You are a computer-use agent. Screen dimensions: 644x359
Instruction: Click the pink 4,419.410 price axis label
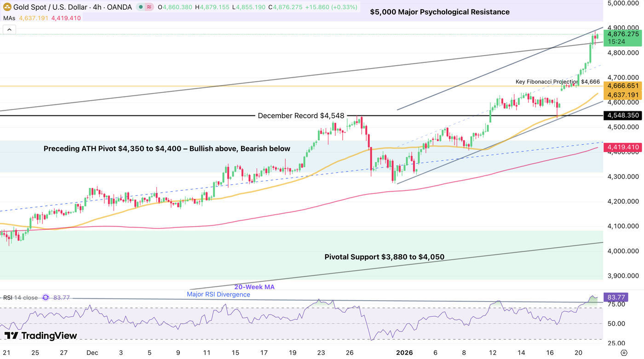pos(623,148)
